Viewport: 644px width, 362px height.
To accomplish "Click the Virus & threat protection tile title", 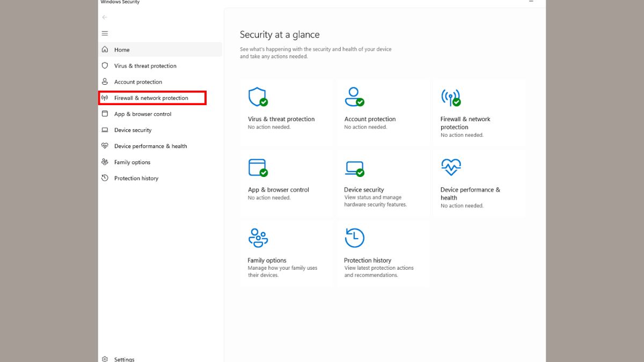I will 281,119.
